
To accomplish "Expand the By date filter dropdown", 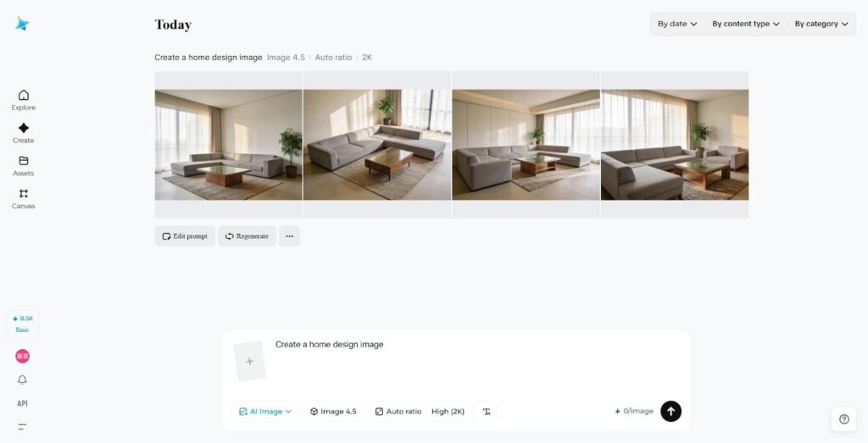I will point(677,24).
